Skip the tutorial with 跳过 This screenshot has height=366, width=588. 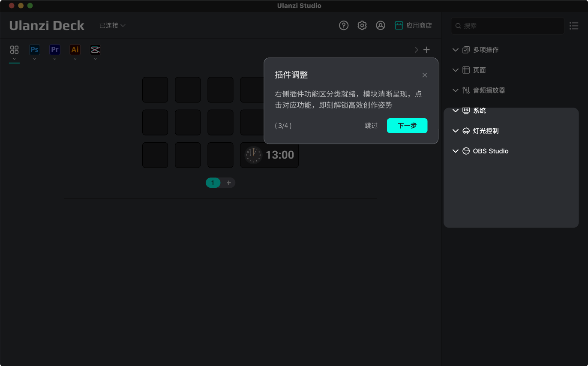(371, 126)
